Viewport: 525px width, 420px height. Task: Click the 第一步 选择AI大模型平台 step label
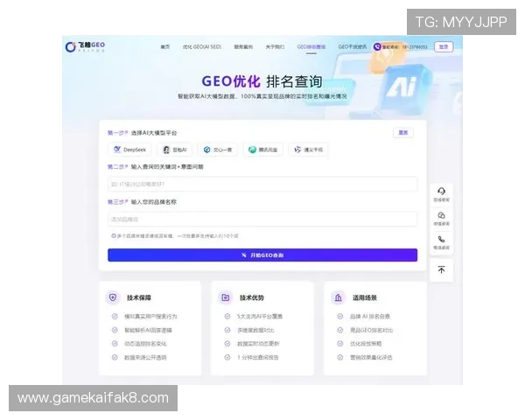tap(143, 133)
